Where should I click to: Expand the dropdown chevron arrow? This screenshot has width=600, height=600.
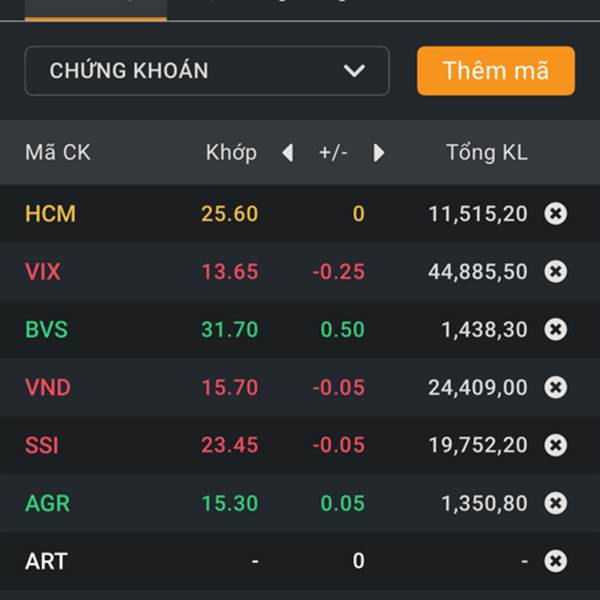tap(354, 71)
